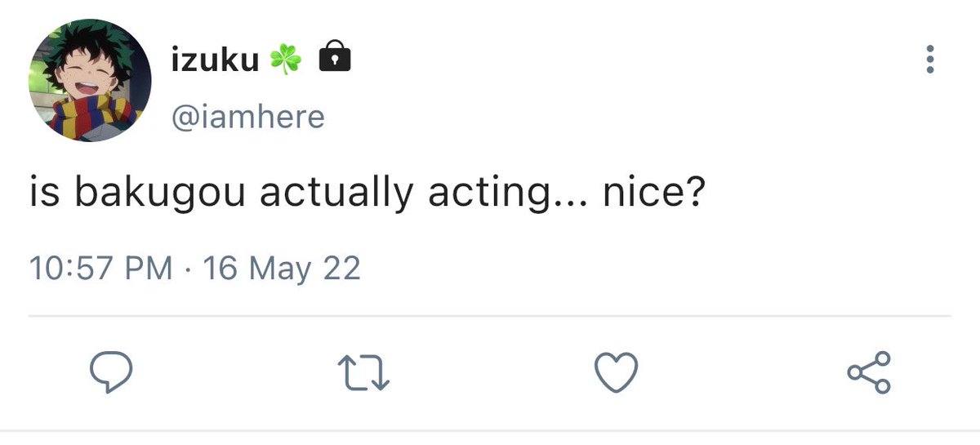The image size is (980, 445).
Task: Open the profile picture avatar
Action: [x=90, y=80]
